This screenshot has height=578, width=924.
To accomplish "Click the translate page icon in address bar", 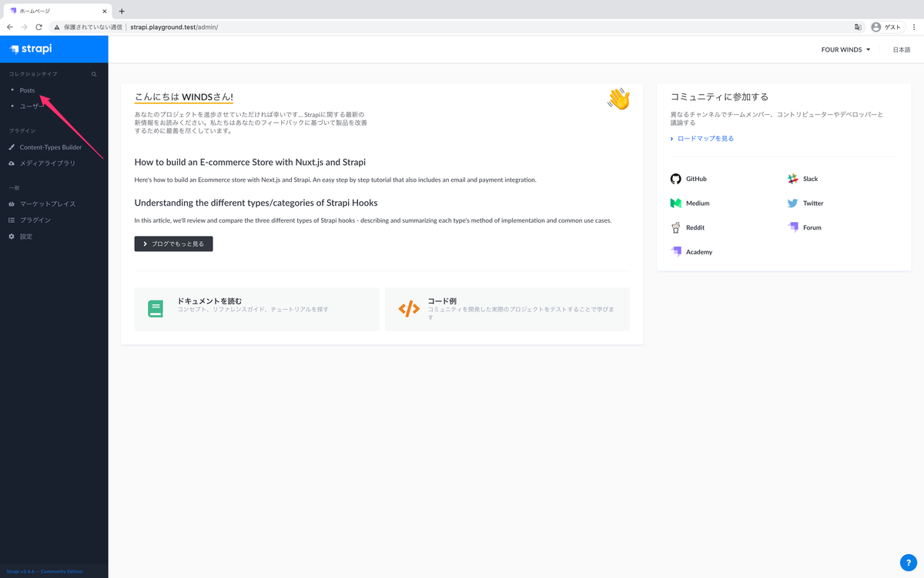I will pos(857,27).
